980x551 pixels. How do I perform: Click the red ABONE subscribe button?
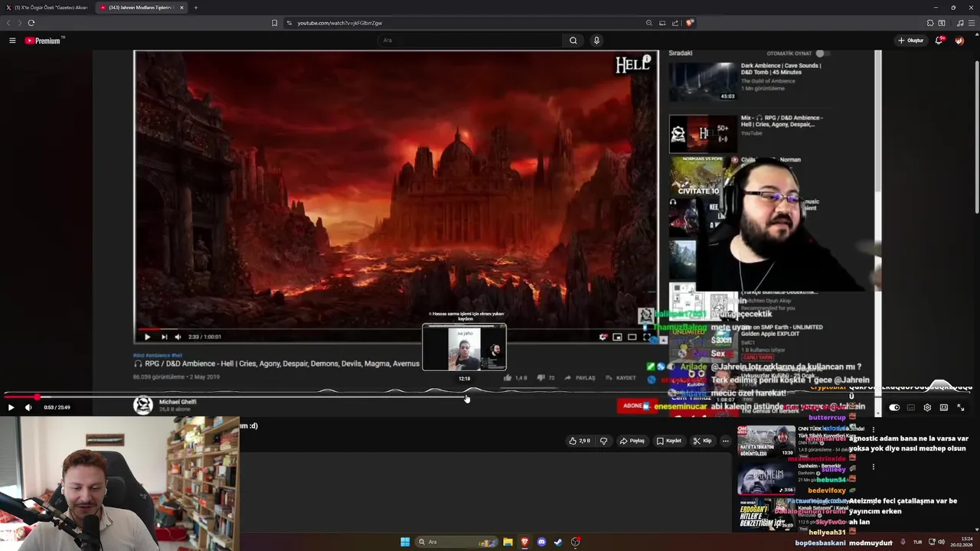pyautogui.click(x=634, y=406)
